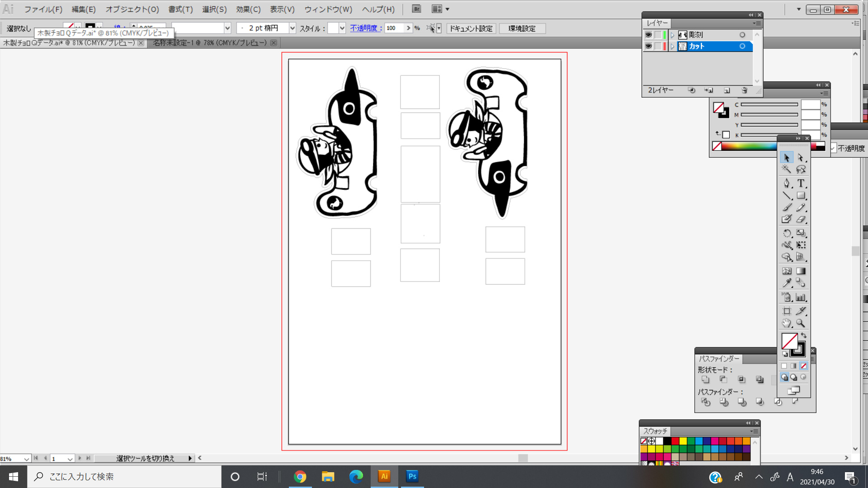Screen dimensions: 868x488
Task: Select the Selection (black arrow) tool
Action: (787, 157)
